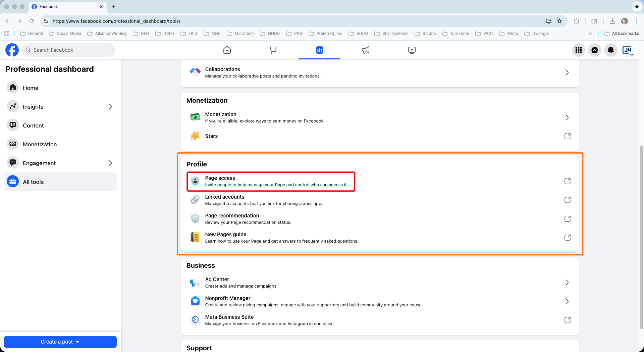Open the Linked accounts title link
Screen dimensions: 644x352
(225, 197)
